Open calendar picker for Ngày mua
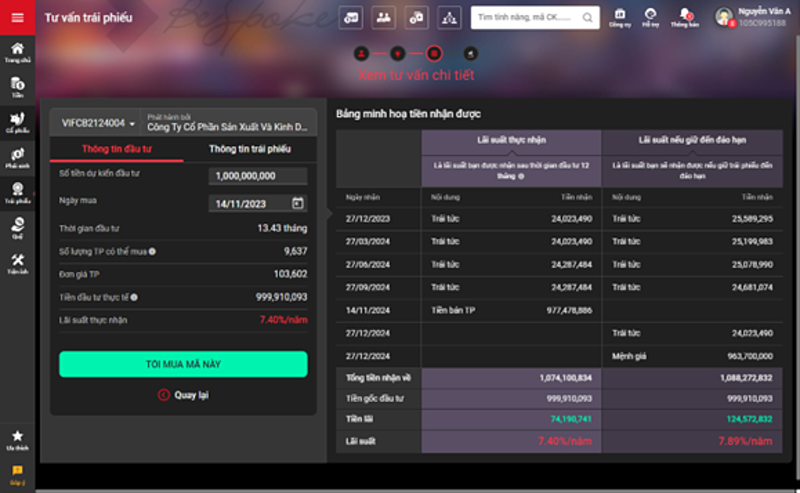Screen dimensions: 800x493 pyautogui.click(x=298, y=203)
